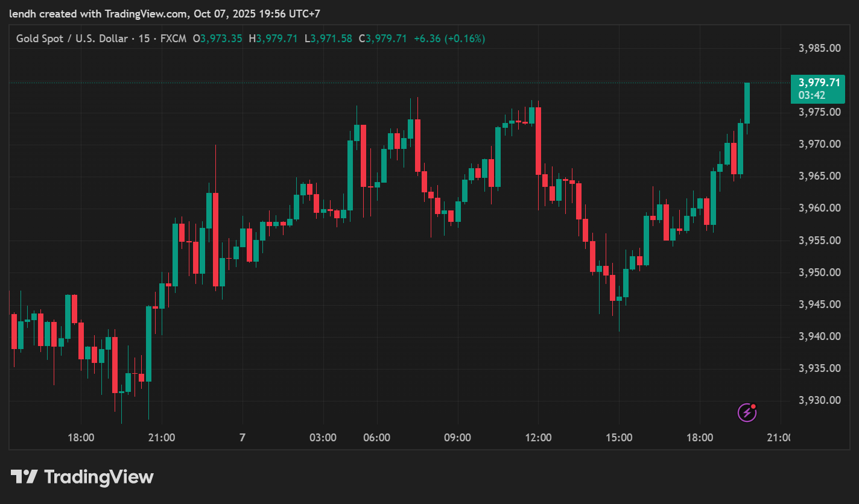Click the date label 7 on time axis
The height and width of the screenshot is (504, 859).
pyautogui.click(x=242, y=438)
